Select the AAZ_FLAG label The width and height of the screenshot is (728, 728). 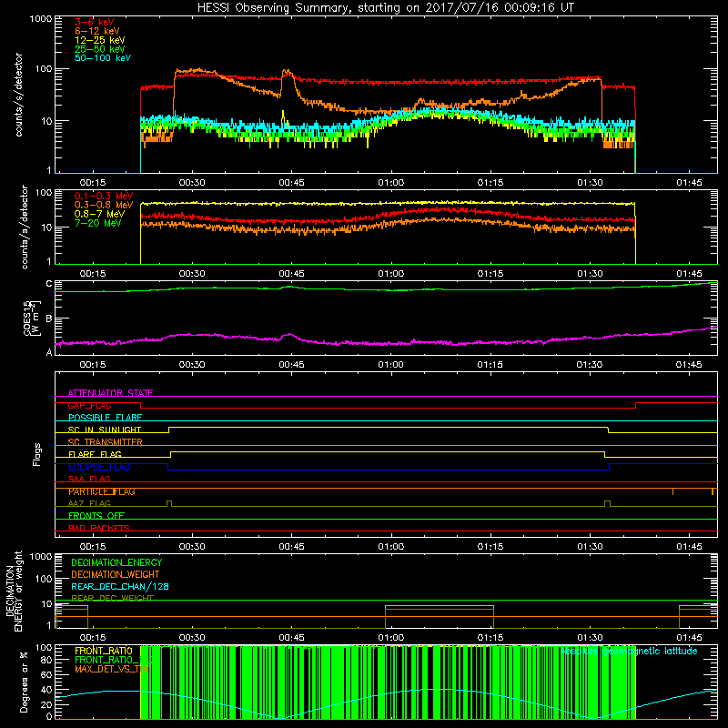89,503
